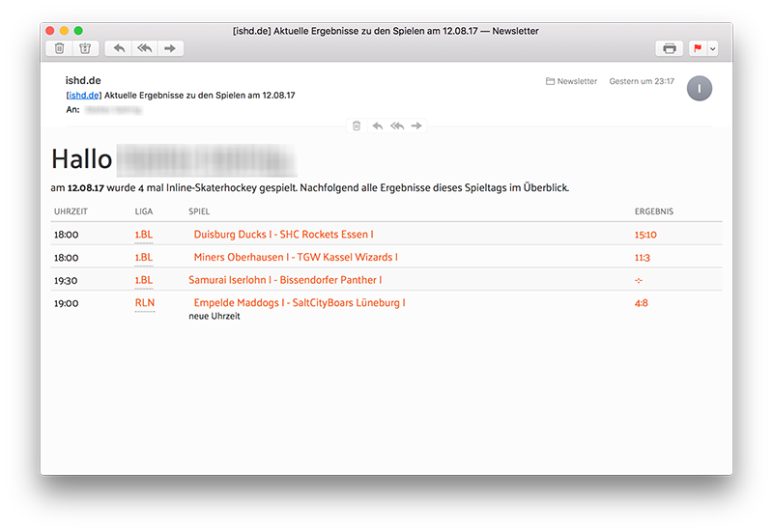Click small forward arrow in header quick bar
The width and height of the screenshot is (773, 532).
(x=416, y=126)
